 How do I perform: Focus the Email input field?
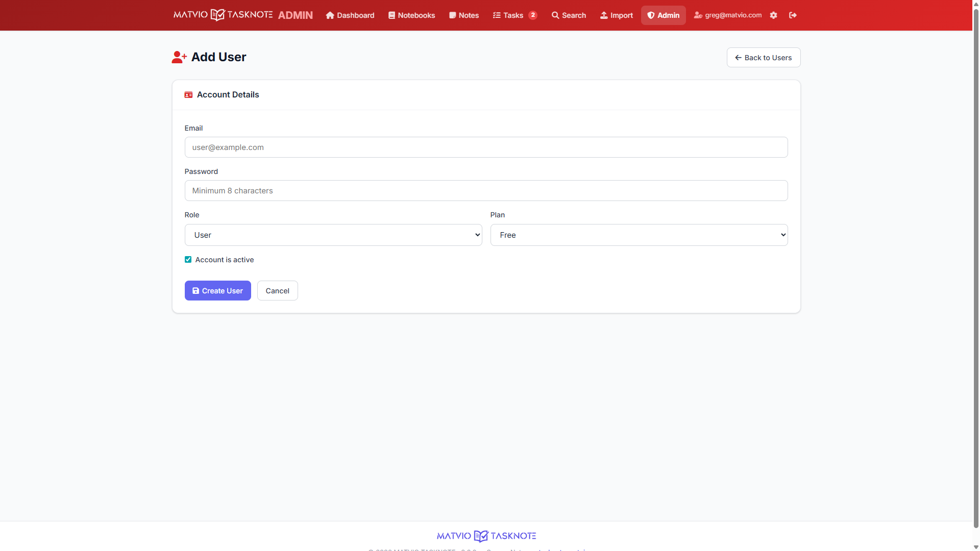click(x=486, y=147)
